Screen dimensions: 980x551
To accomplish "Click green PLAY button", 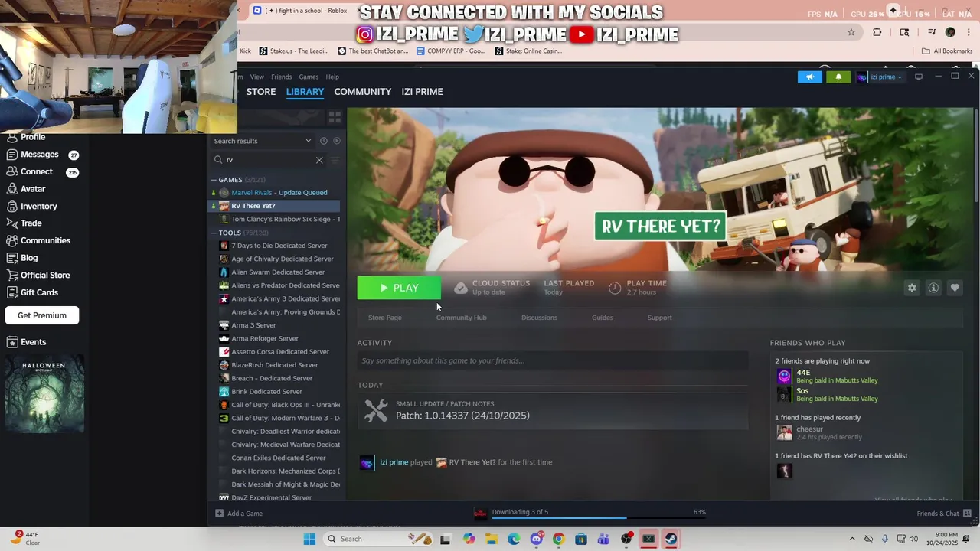I will [x=399, y=288].
